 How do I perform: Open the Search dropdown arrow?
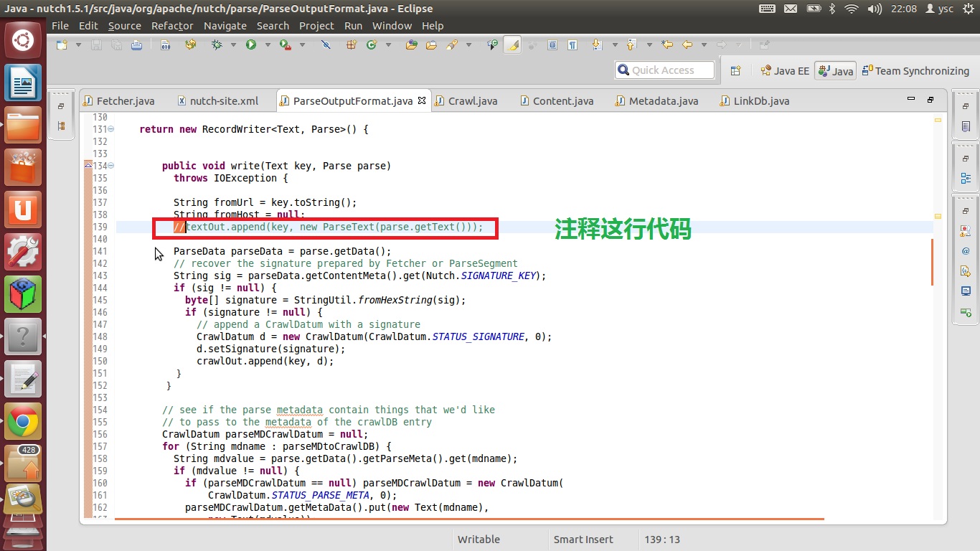468,44
